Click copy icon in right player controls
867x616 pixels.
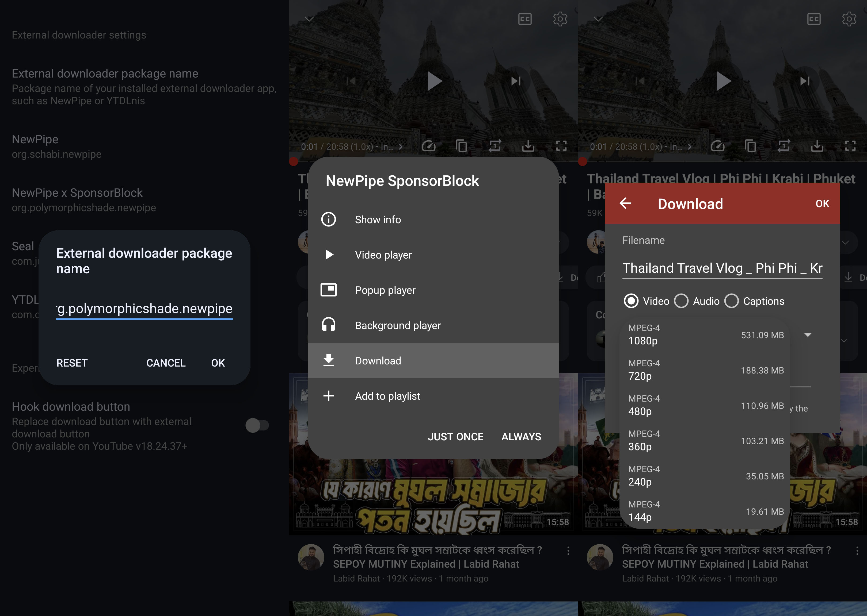750,146
